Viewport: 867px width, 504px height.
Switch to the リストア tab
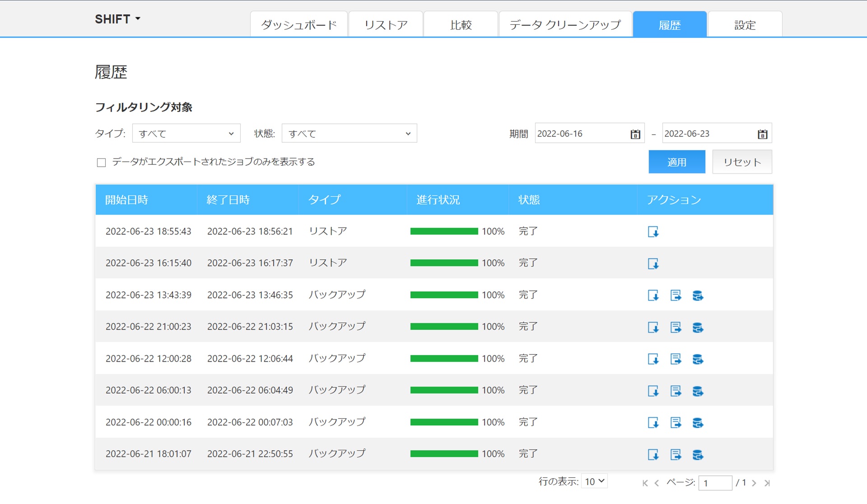[x=386, y=24]
